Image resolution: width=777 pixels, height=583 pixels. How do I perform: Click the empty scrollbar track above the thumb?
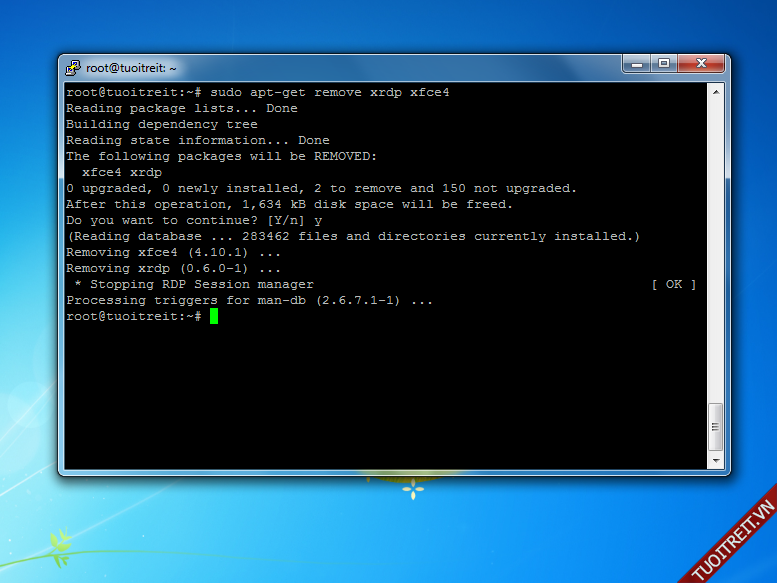coord(715,250)
